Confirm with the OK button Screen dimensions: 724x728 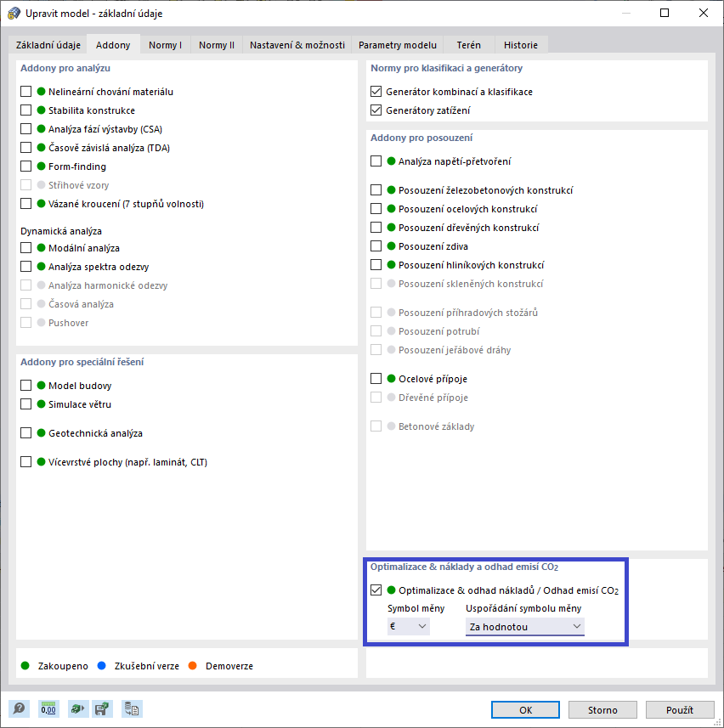tap(526, 710)
